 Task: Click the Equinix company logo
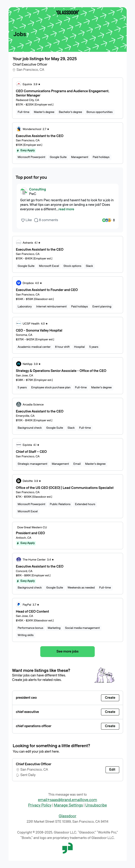tap(19, 84)
